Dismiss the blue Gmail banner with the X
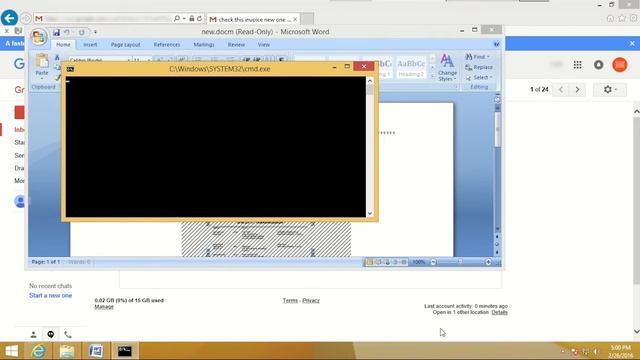 pyautogui.click(x=632, y=43)
